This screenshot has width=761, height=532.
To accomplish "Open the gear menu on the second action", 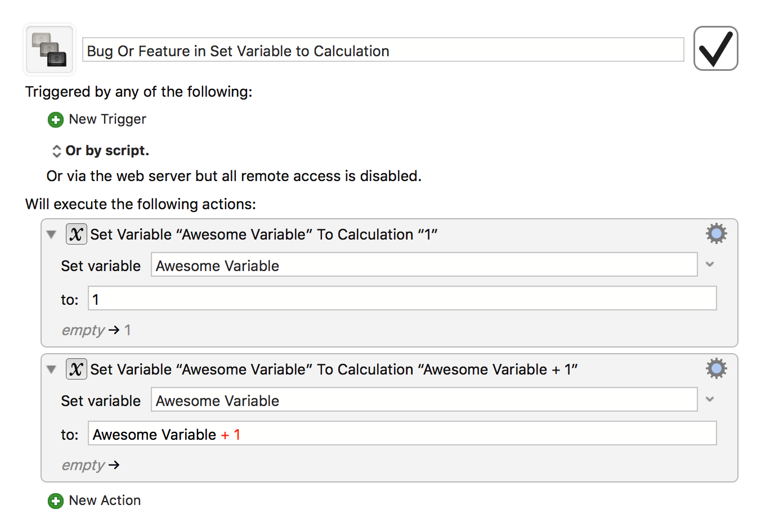I will 716,368.
